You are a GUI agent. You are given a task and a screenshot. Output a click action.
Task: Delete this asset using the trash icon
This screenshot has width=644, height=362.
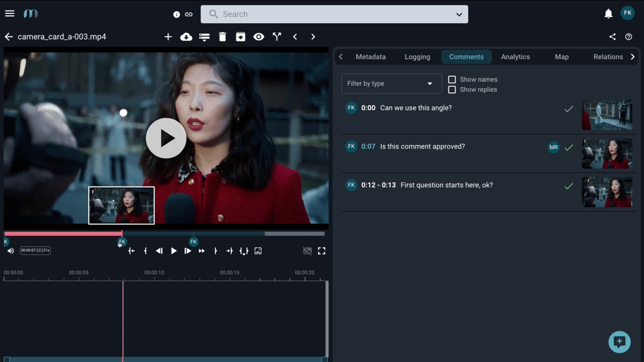coord(222,37)
